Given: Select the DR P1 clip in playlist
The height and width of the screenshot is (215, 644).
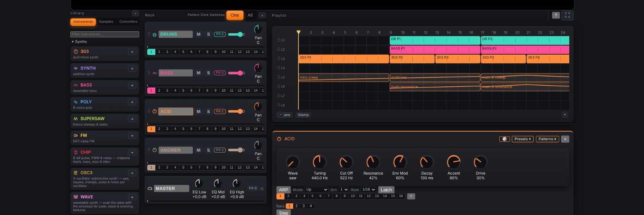Looking at the screenshot, I should (435, 40).
